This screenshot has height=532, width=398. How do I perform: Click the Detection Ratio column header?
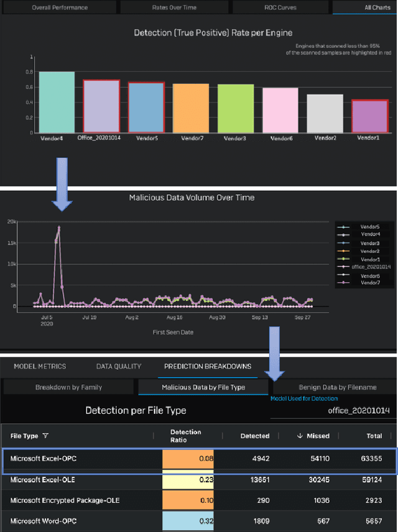click(185, 436)
